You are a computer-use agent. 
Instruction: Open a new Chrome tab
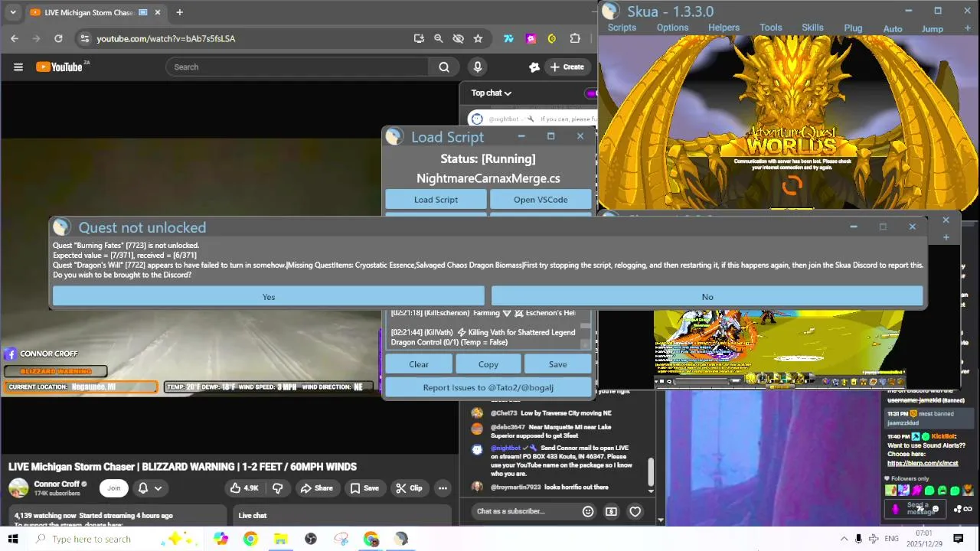click(179, 12)
